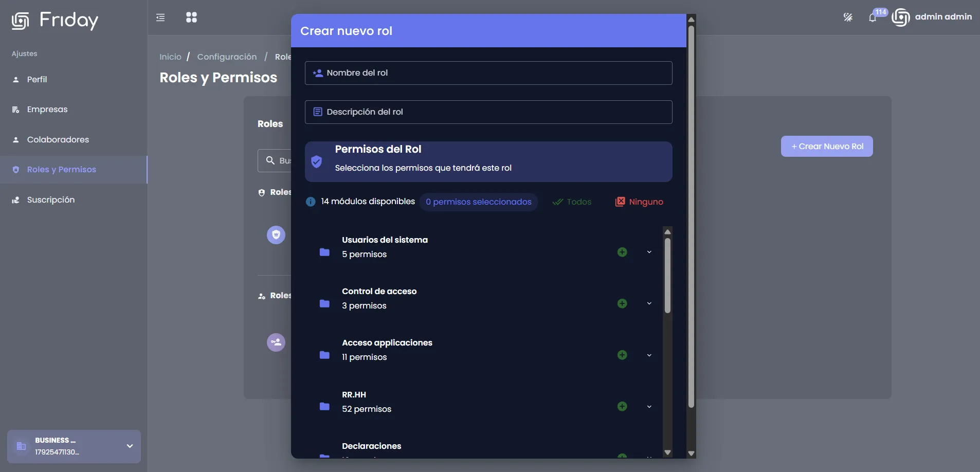Click the Crear Nuevo Rol button

[827, 147]
